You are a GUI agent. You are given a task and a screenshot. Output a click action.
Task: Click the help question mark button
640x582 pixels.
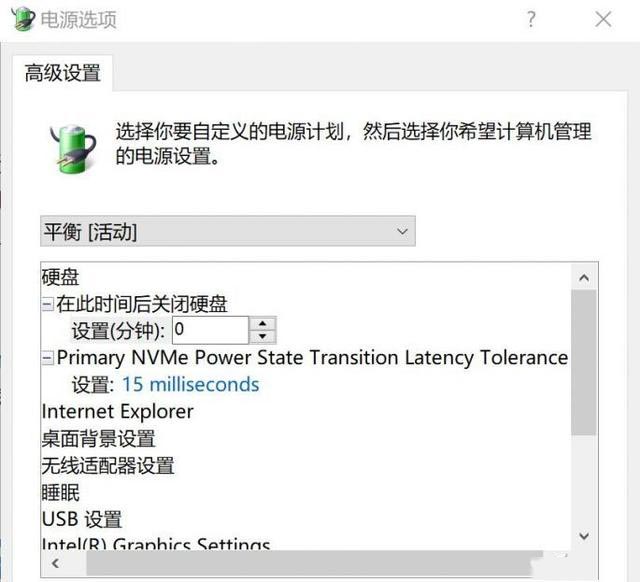coord(531,19)
